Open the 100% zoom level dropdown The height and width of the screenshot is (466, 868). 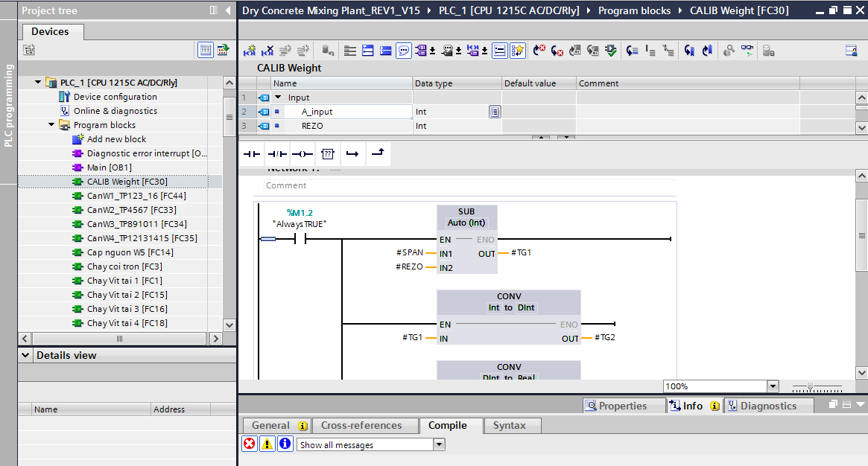point(773,386)
